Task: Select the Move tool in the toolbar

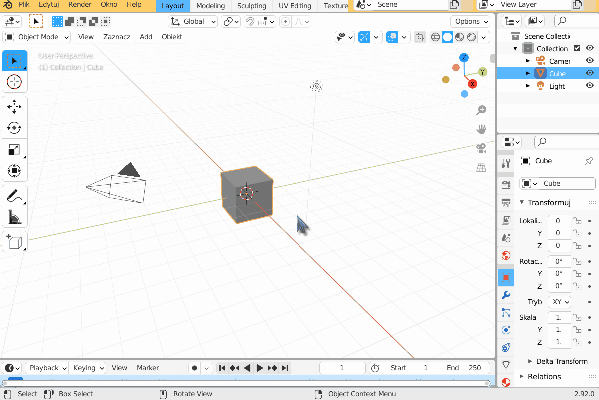Action: point(14,107)
